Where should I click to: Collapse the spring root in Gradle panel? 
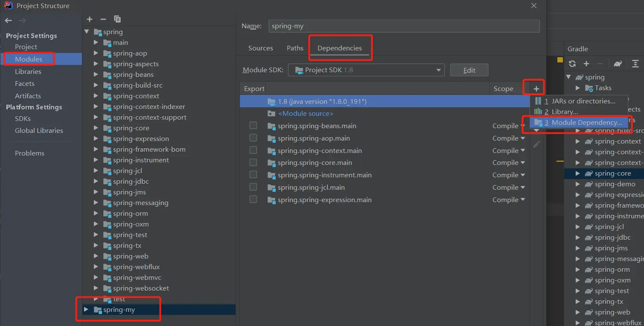(x=568, y=77)
